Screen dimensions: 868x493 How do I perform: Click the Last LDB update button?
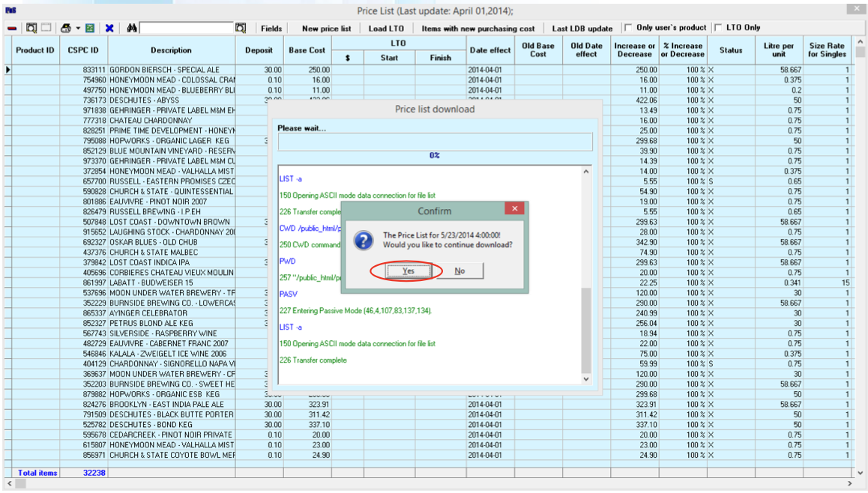(x=582, y=28)
